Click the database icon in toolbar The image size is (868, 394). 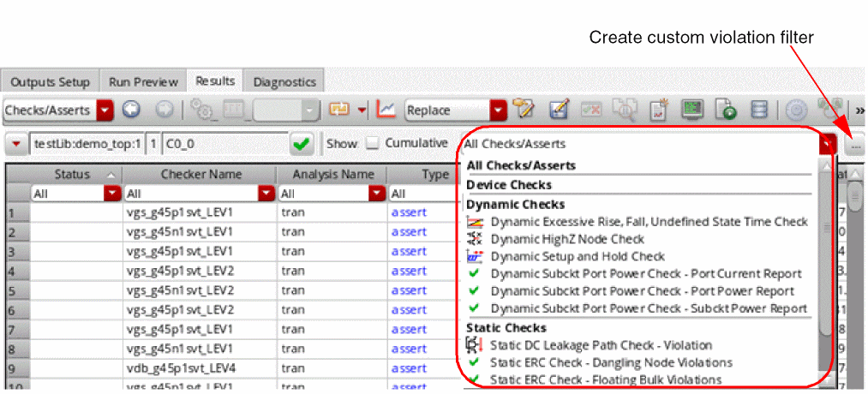click(758, 110)
